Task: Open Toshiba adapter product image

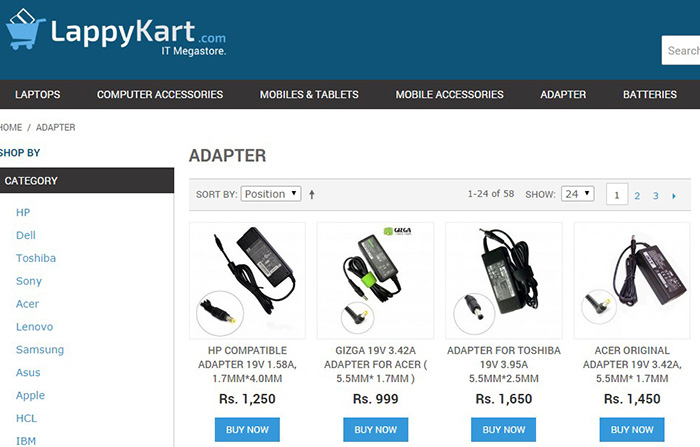Action: coord(504,280)
